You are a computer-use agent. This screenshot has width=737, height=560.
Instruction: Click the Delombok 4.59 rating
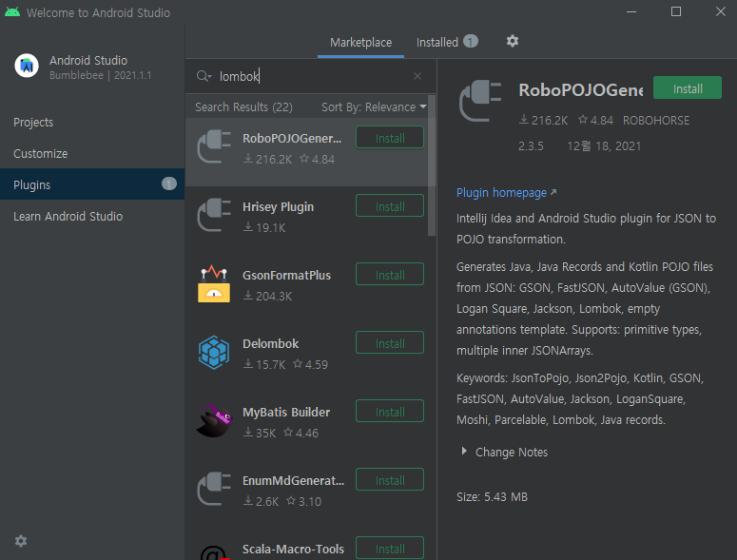point(310,364)
